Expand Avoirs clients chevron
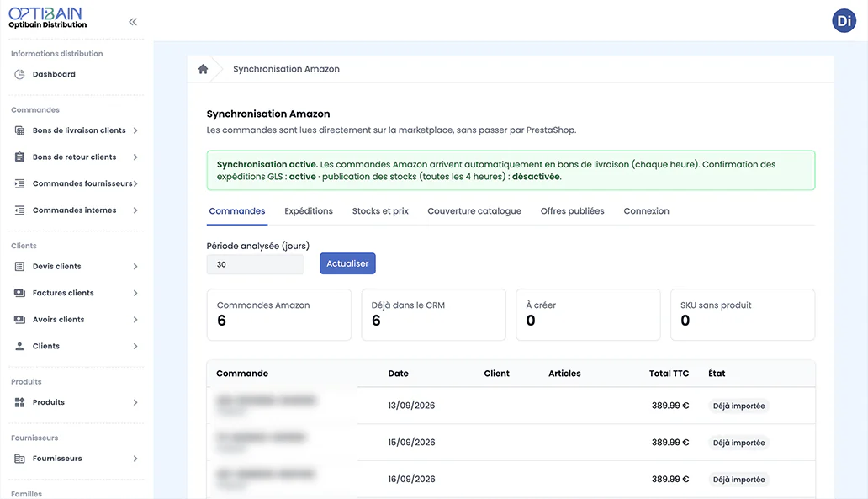The image size is (868, 499). click(135, 320)
